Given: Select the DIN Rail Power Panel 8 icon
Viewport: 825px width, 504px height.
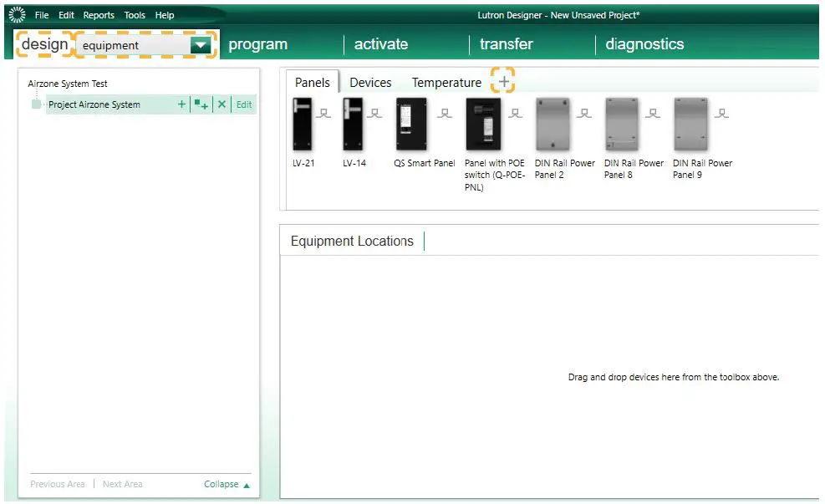Looking at the screenshot, I should [620, 125].
